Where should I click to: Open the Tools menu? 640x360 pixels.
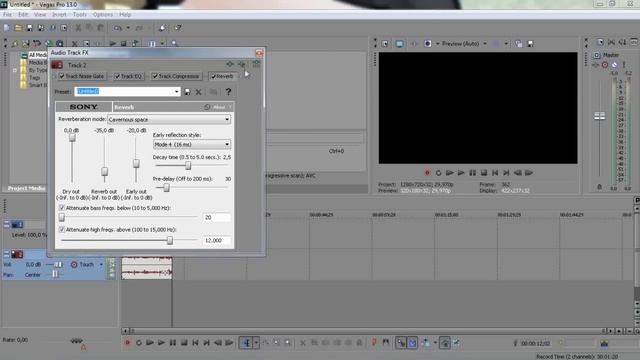coord(80,14)
